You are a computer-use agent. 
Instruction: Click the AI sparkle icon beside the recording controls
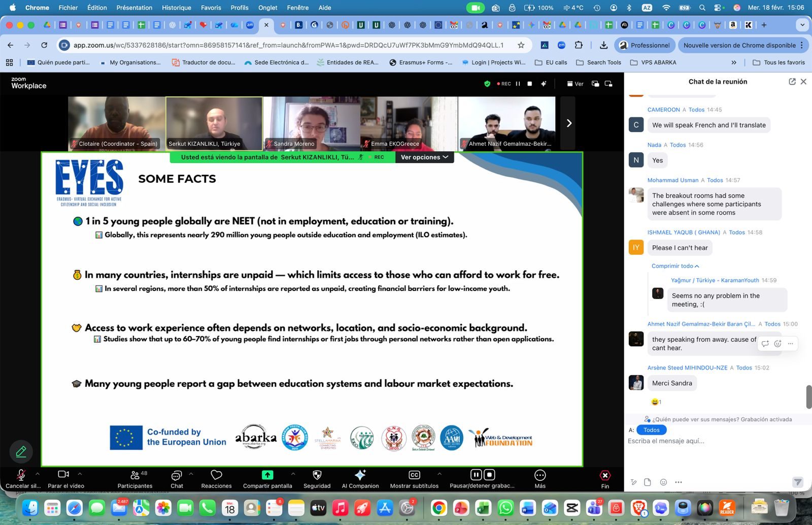[544, 84]
